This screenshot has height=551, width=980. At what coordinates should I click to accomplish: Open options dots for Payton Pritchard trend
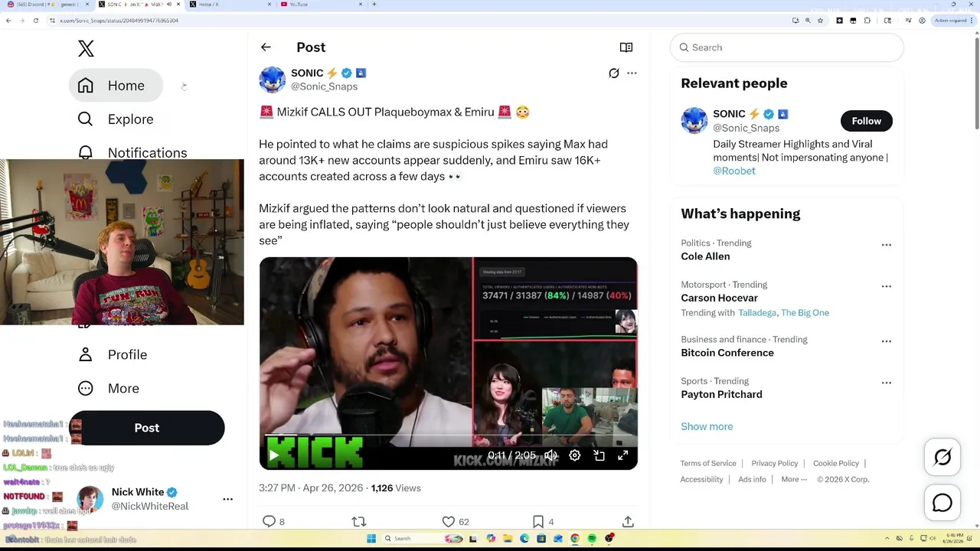[x=886, y=383]
